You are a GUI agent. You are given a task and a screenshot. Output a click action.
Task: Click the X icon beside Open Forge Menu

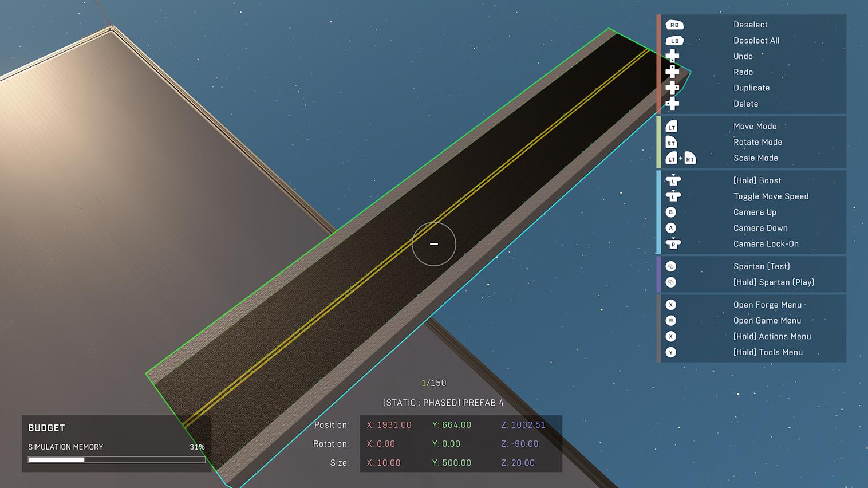[671, 305]
